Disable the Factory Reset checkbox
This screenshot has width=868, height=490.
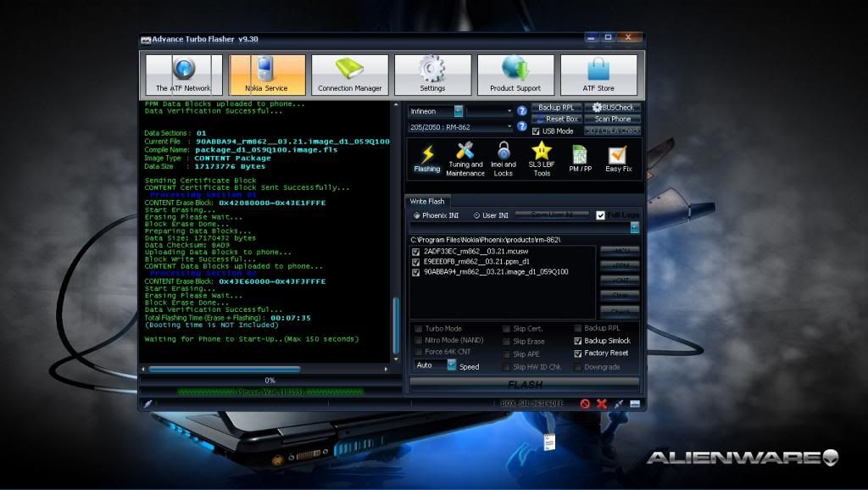coord(578,354)
